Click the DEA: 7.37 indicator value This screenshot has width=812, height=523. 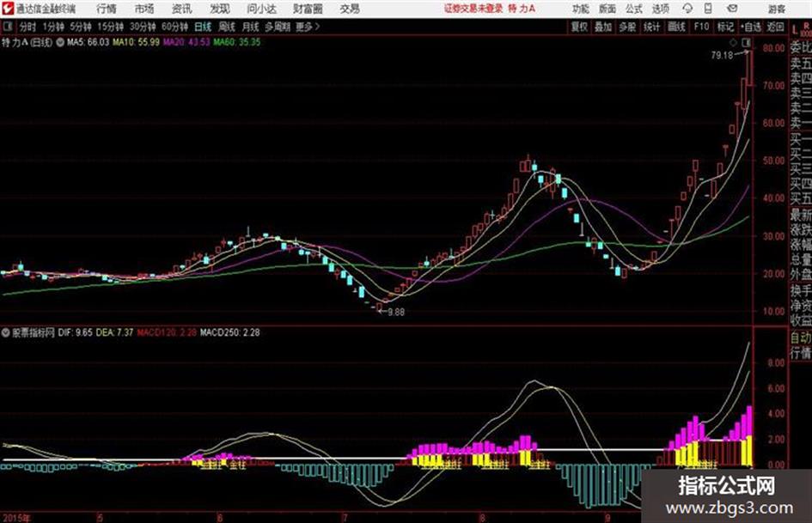(114, 332)
